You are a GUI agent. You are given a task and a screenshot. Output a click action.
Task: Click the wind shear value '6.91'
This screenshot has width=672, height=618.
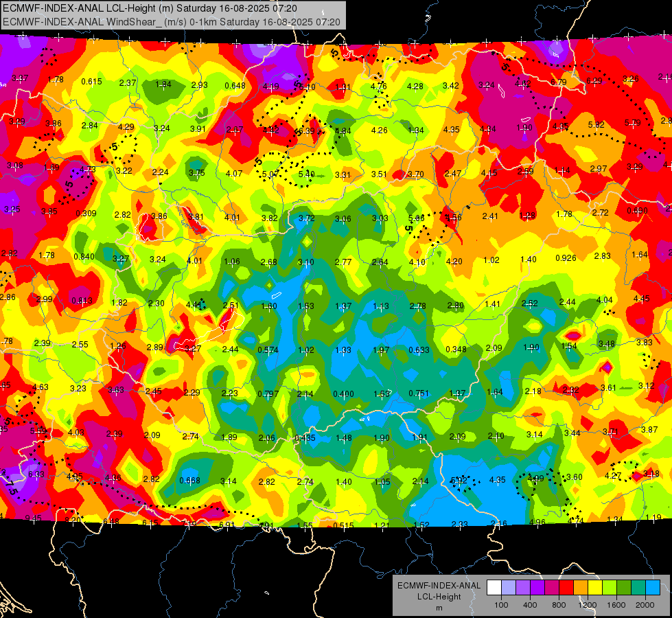point(227,525)
